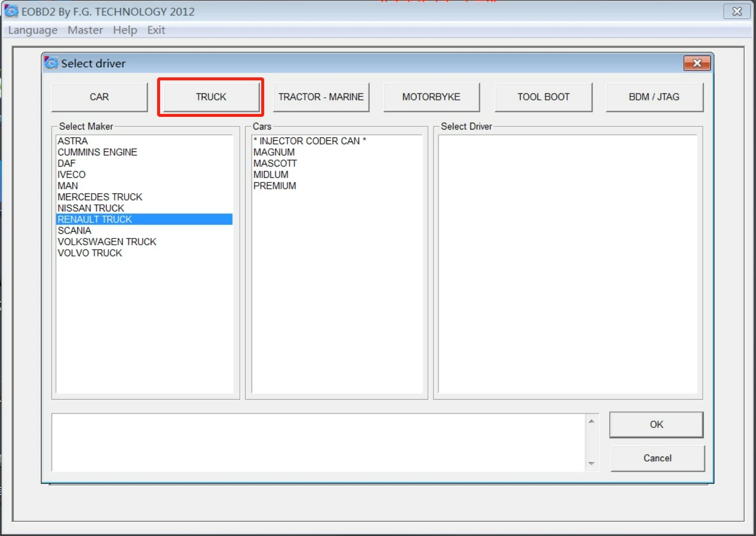Select MAN in maker list
Image resolution: width=756 pixels, height=536 pixels.
click(144, 185)
